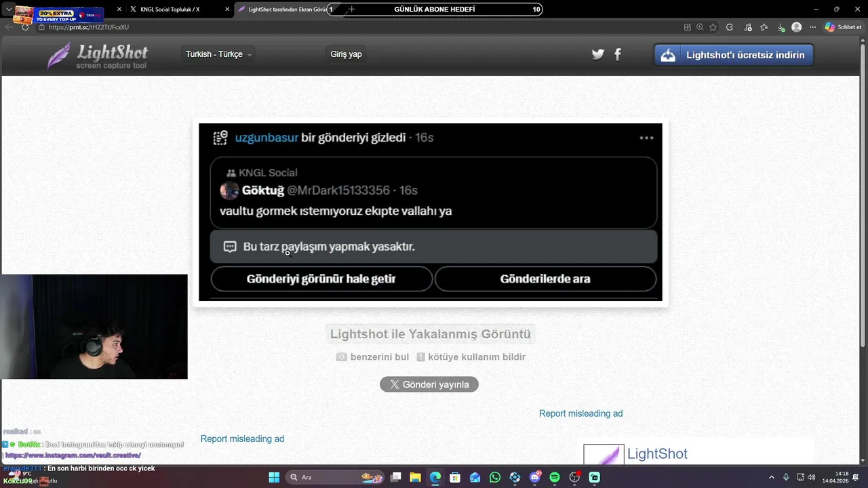Open Discord from the taskbar
The image size is (868, 488).
[x=535, y=477]
